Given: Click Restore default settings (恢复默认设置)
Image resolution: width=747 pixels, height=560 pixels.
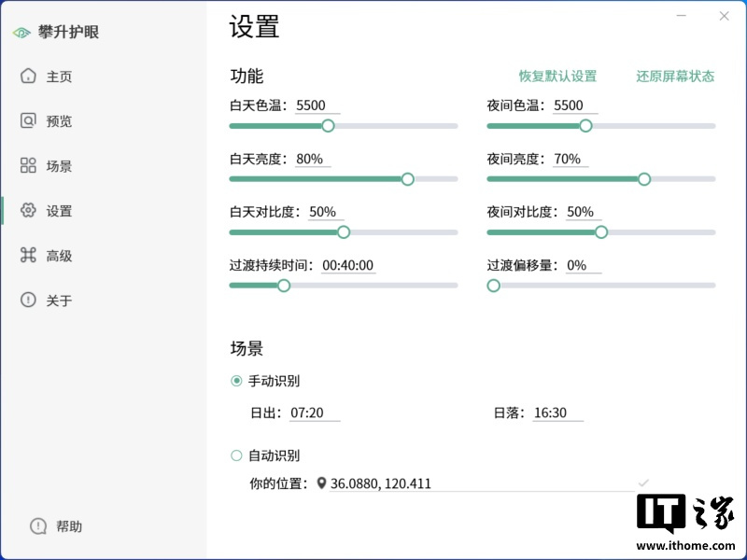Looking at the screenshot, I should pyautogui.click(x=557, y=77).
